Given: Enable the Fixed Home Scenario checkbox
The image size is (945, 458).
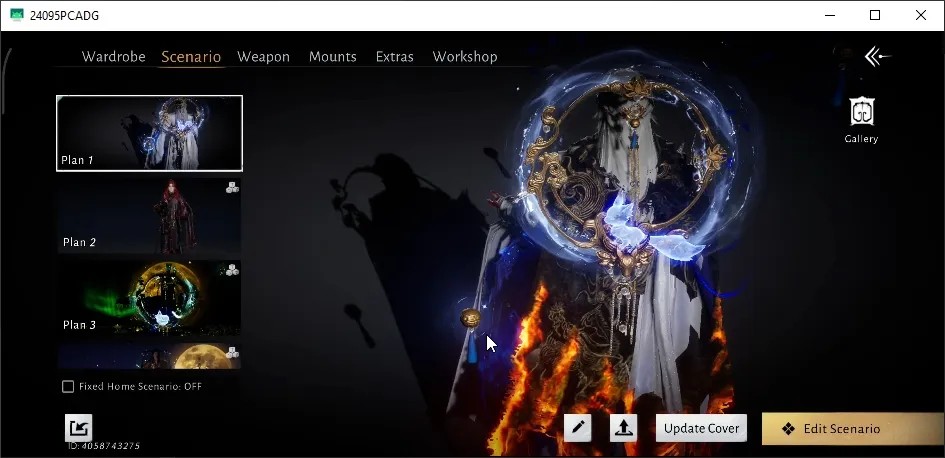Looking at the screenshot, I should pyautogui.click(x=68, y=386).
